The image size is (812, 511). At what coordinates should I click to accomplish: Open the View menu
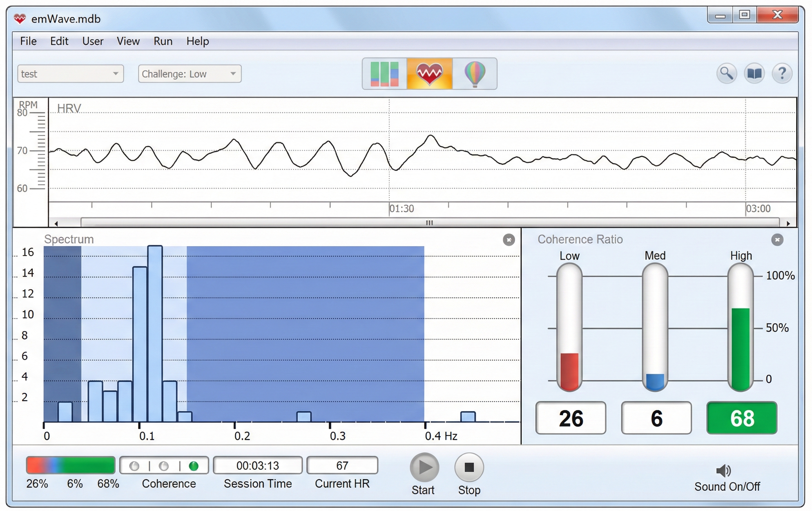tap(128, 41)
